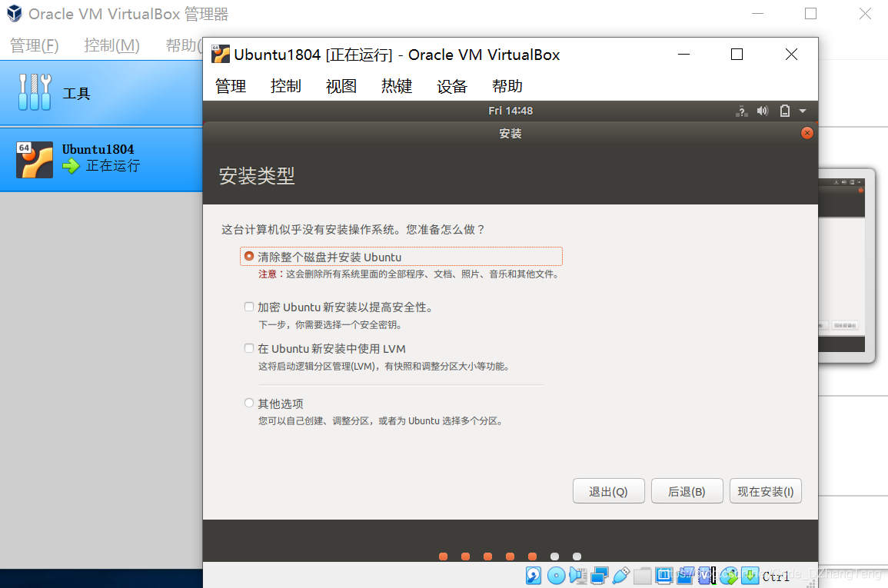Select the 其他选项 radio button
Image resolution: width=888 pixels, height=588 pixels.
248,403
